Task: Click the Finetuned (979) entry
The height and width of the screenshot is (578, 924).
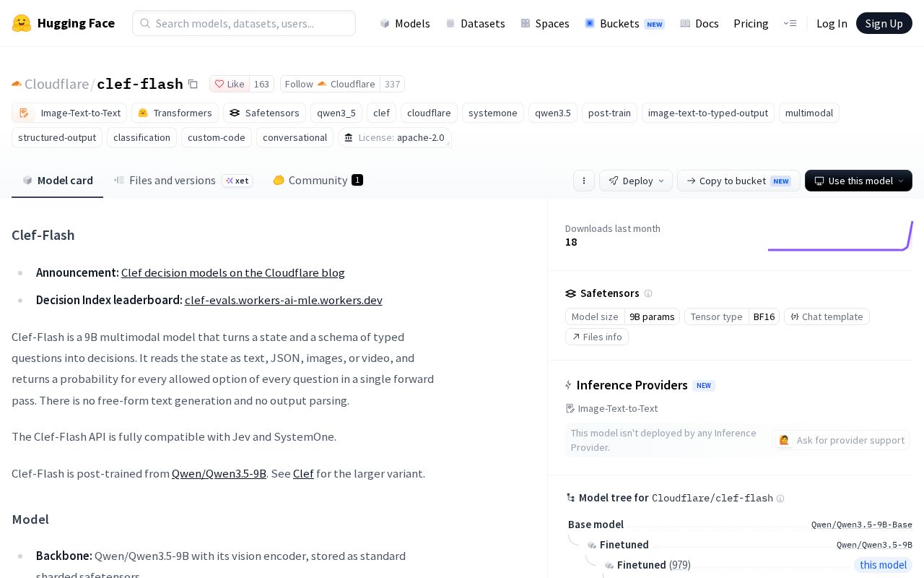Action: (653, 565)
